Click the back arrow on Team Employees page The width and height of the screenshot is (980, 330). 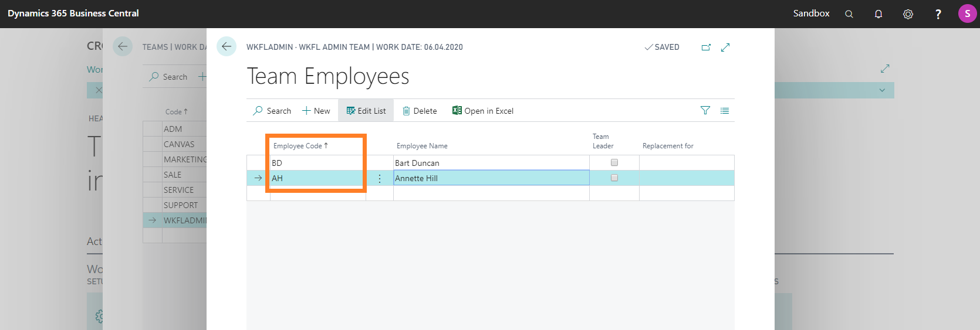(227, 46)
